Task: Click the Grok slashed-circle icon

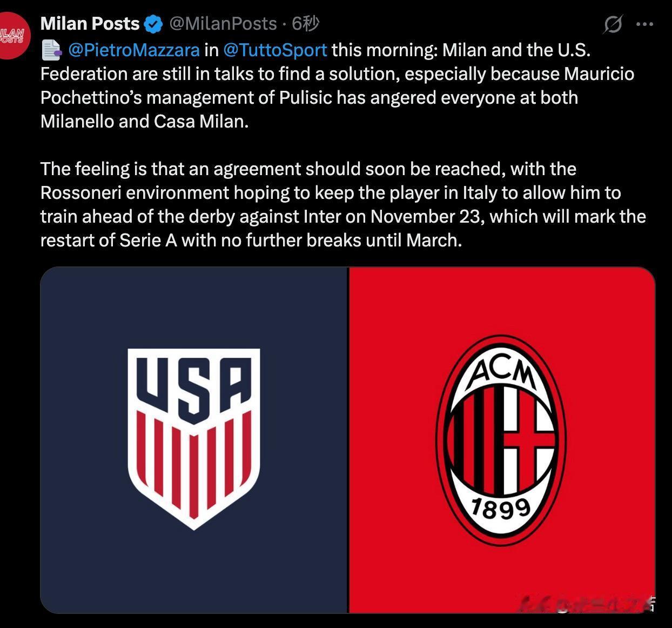Action: tap(613, 24)
